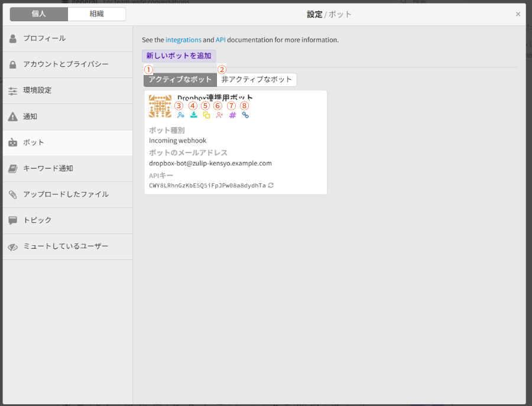Copy the bot's zuliprc configuration
The image size is (532, 406).
(205, 115)
